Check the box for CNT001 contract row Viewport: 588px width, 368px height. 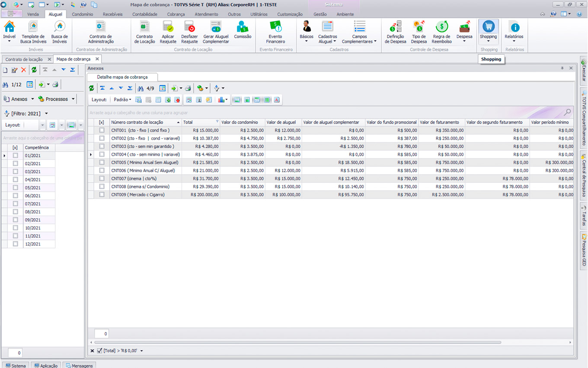102,130
